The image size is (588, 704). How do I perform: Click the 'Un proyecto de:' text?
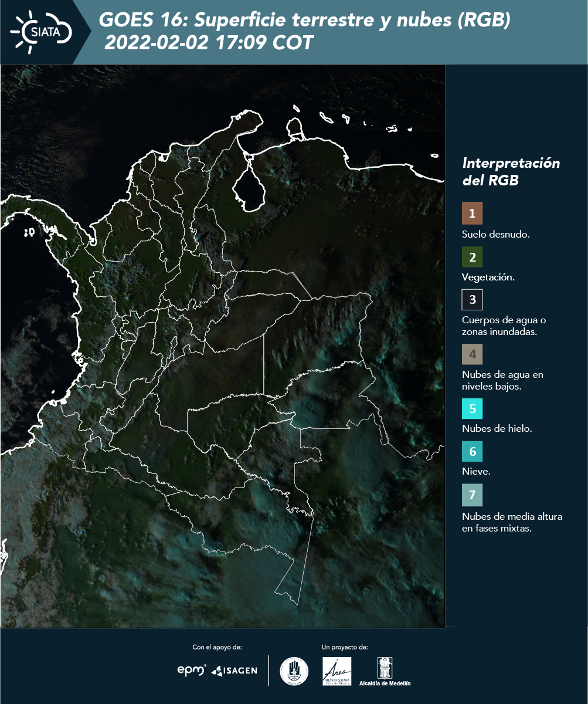click(x=345, y=647)
